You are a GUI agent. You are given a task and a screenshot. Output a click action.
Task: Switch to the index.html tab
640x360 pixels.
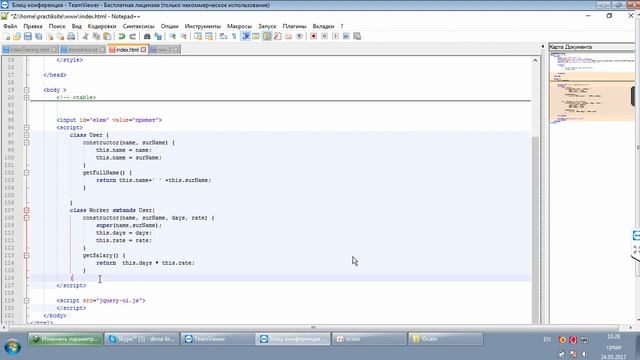point(127,50)
